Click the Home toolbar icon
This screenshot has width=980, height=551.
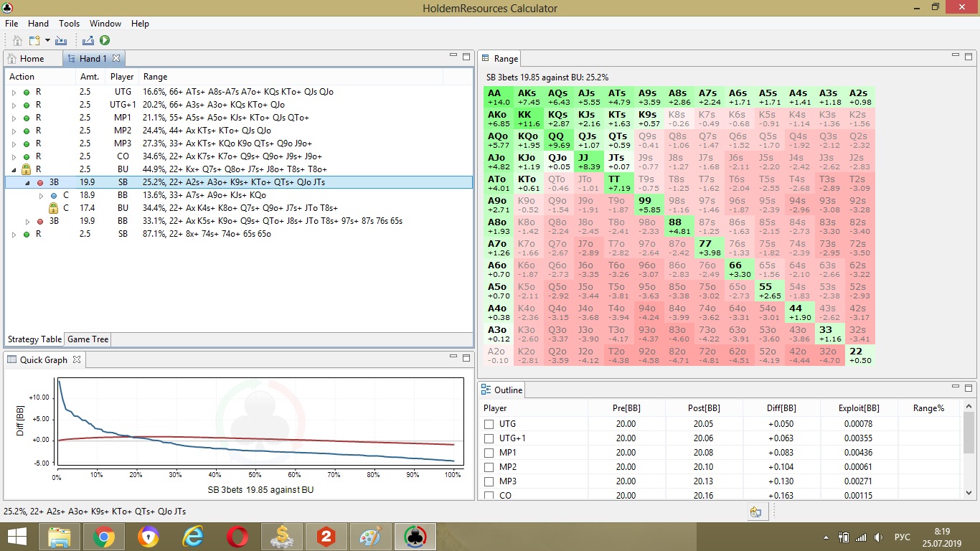coord(17,41)
